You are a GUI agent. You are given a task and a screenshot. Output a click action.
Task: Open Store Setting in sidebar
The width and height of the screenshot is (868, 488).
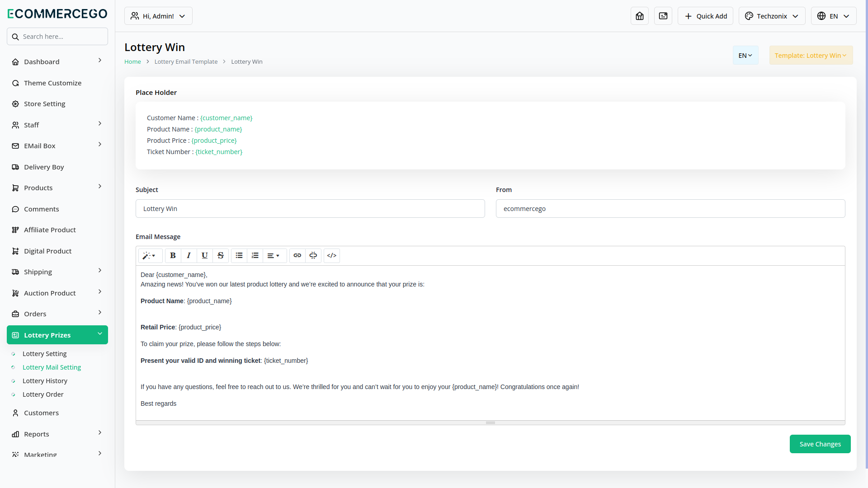point(57,104)
